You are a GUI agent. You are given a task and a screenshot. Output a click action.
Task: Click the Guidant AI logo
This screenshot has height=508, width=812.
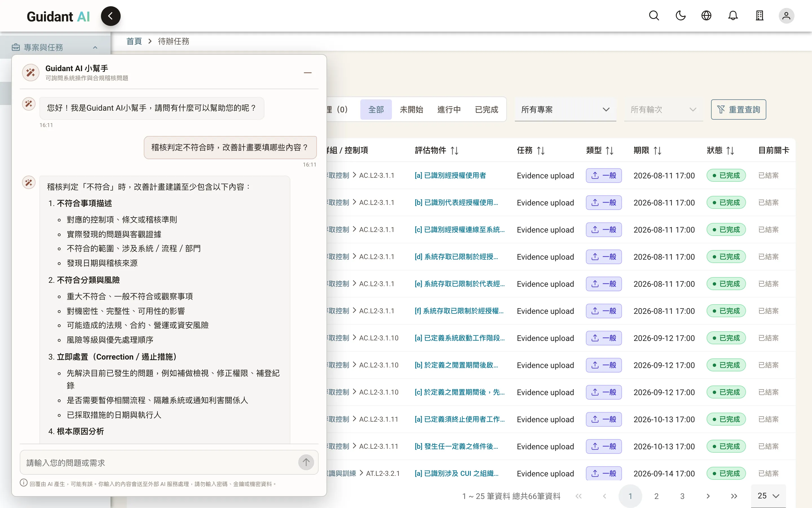click(x=58, y=16)
